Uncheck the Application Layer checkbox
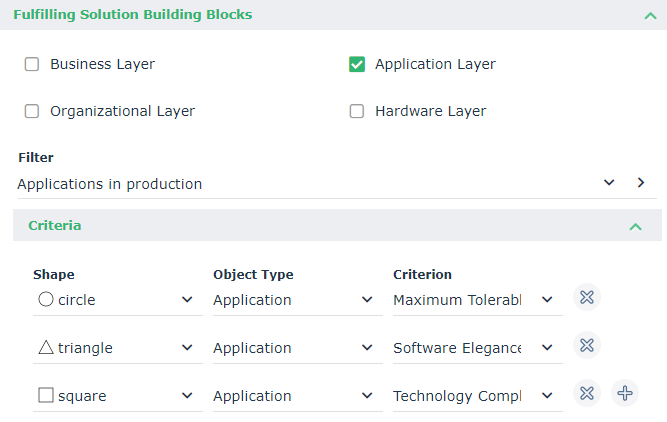Image resolution: width=667 pixels, height=422 pixels. (357, 64)
